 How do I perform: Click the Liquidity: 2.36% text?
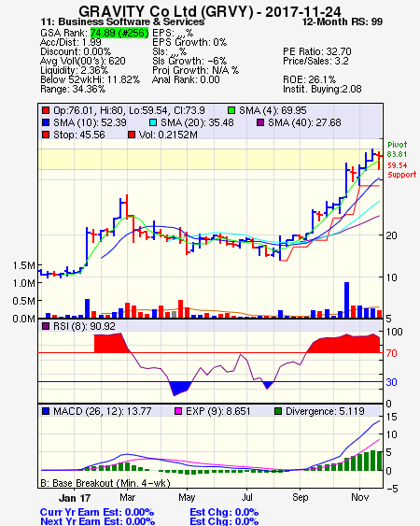pyautogui.click(x=74, y=70)
